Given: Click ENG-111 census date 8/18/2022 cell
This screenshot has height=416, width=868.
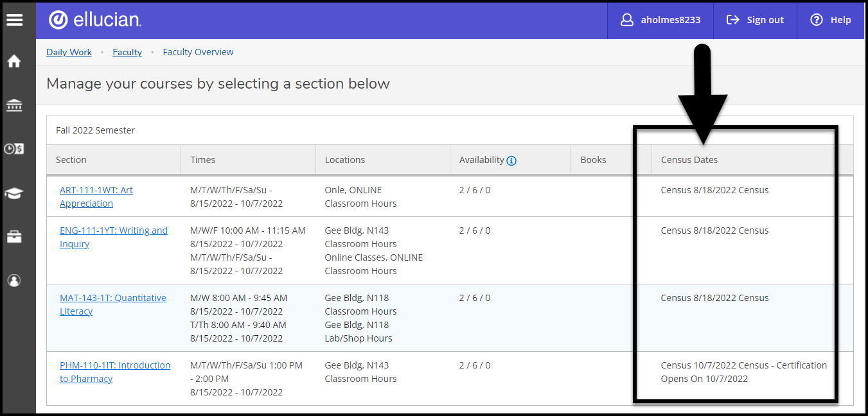Looking at the screenshot, I should pos(714,230).
